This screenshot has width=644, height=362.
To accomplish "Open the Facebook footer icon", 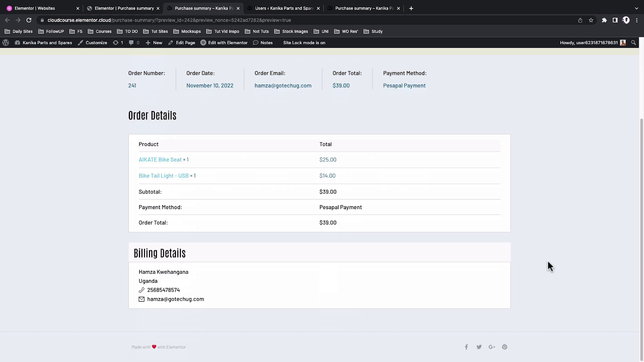I will point(466,347).
